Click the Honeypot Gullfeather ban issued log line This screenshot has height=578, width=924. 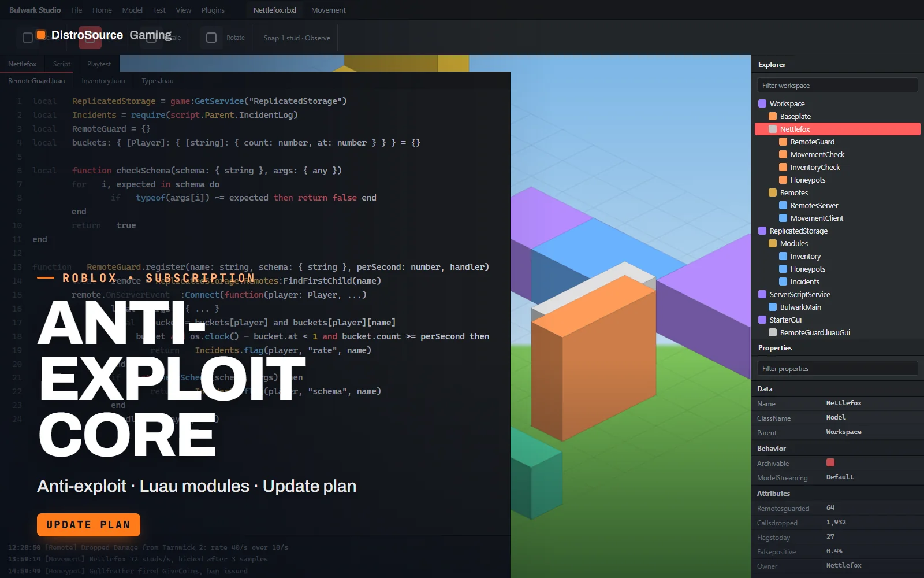[x=128, y=571]
